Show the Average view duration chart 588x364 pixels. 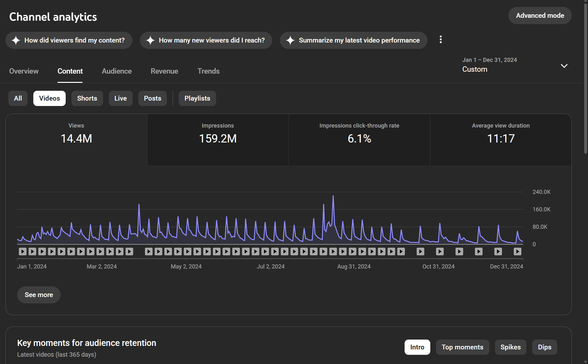[500, 140]
